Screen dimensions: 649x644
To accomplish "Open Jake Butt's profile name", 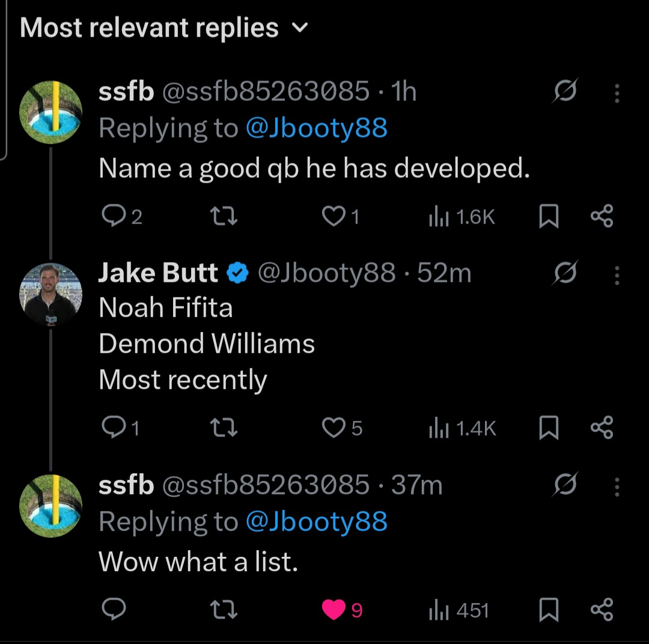I will click(x=157, y=273).
